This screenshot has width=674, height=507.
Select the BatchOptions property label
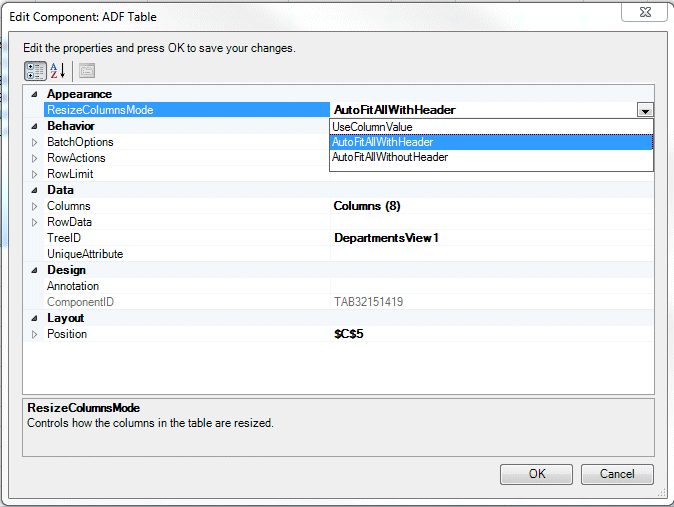tap(80, 142)
